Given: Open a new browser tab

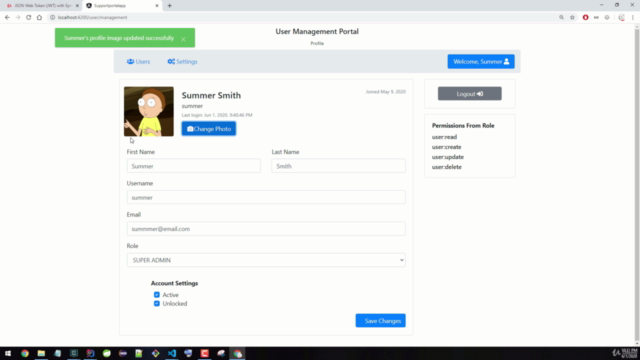Looking at the screenshot, I should [169, 6].
